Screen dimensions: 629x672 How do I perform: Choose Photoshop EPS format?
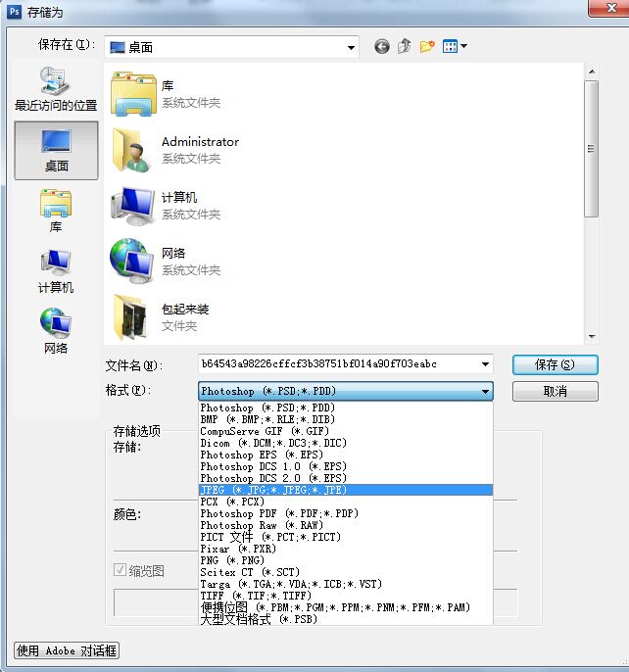coord(346,455)
